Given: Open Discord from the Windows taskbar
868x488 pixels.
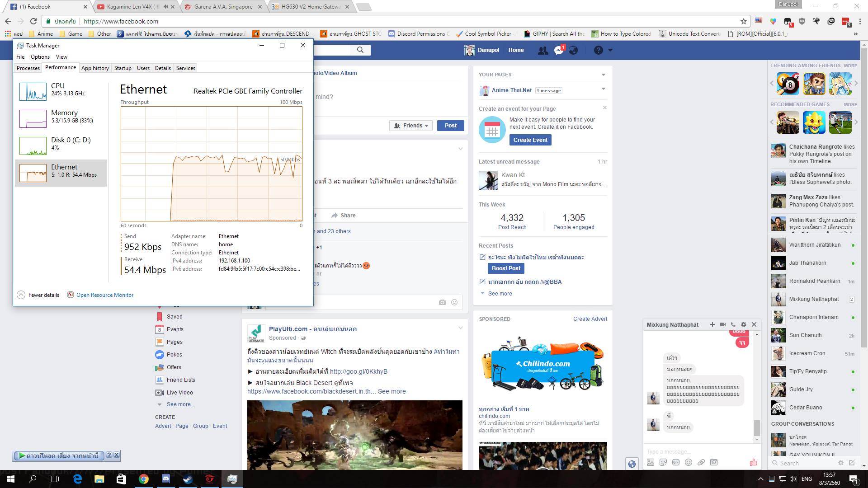Looking at the screenshot, I should 166,479.
